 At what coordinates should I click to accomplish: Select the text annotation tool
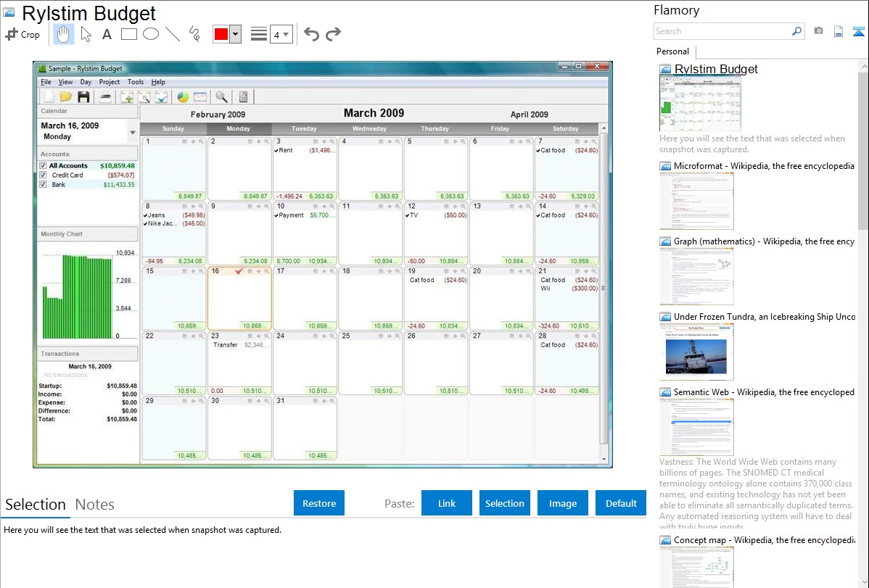[x=107, y=34]
